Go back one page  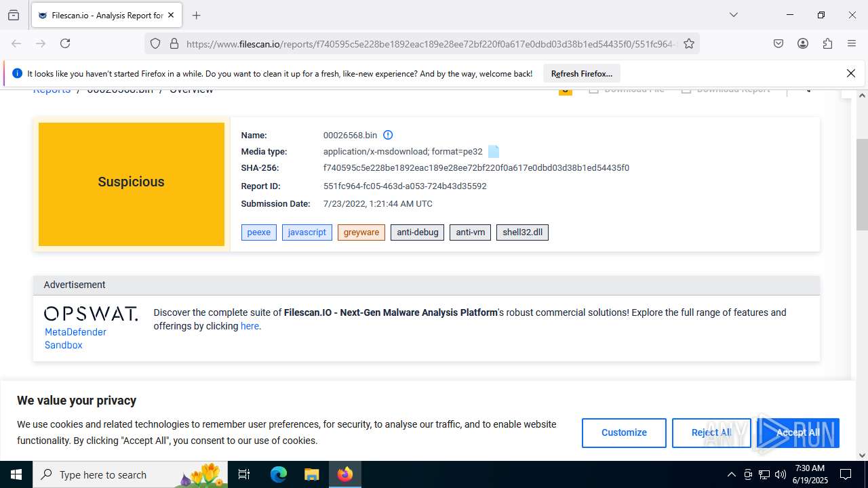coord(16,43)
